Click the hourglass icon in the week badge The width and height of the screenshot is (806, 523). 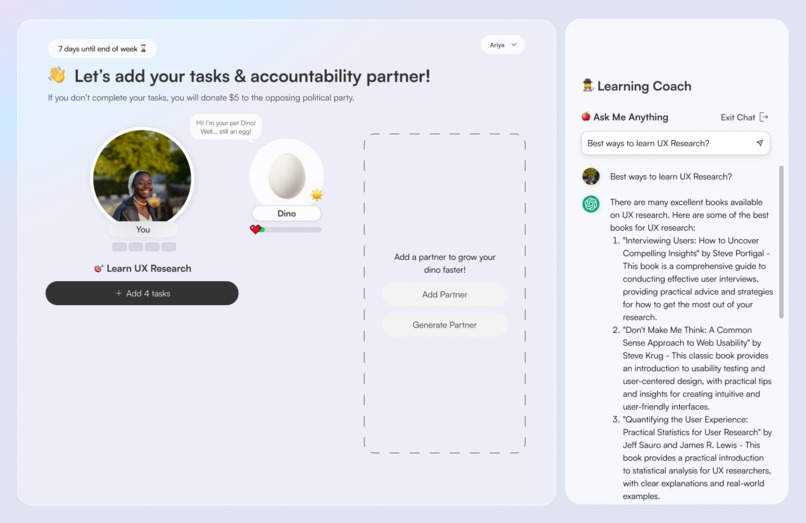click(143, 48)
